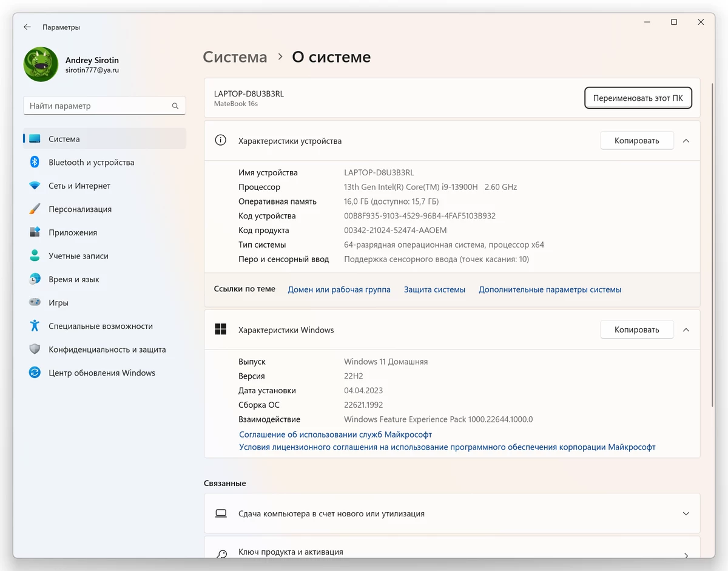Click the MateBook 16s model label
This screenshot has height=571, width=728.
click(x=236, y=104)
